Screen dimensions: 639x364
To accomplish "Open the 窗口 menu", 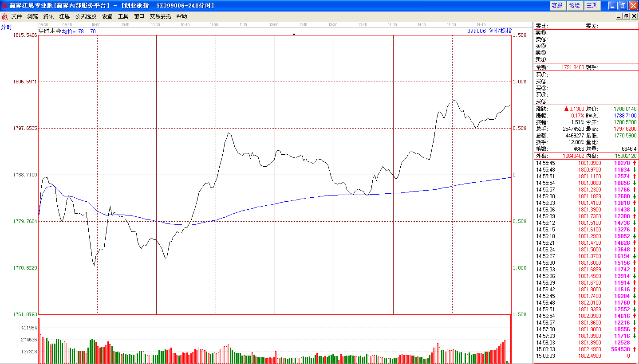I will coord(139,16).
